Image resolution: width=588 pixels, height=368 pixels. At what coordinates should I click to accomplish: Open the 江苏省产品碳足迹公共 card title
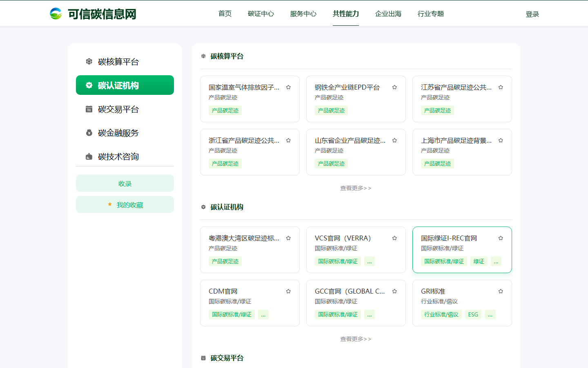click(x=457, y=87)
